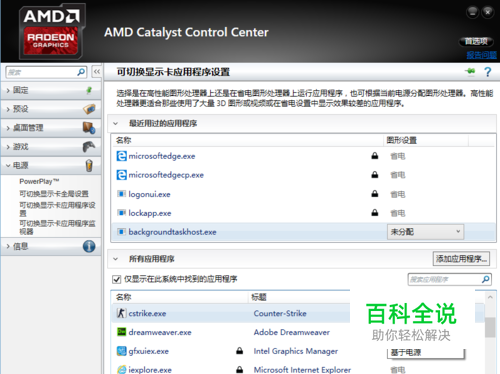500x374 pixels.
Task: Close the Catalyst Control Center window
Action: pyautogui.click(x=488, y=12)
